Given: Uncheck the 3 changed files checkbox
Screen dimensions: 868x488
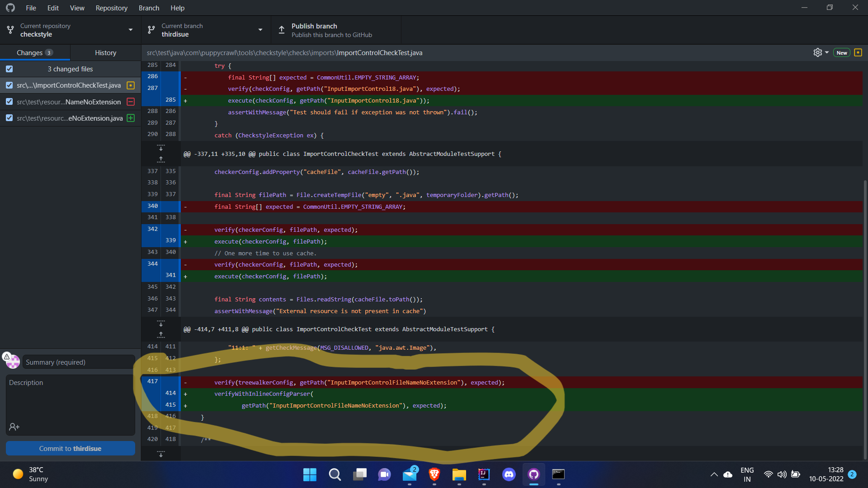Looking at the screenshot, I should pos(9,69).
